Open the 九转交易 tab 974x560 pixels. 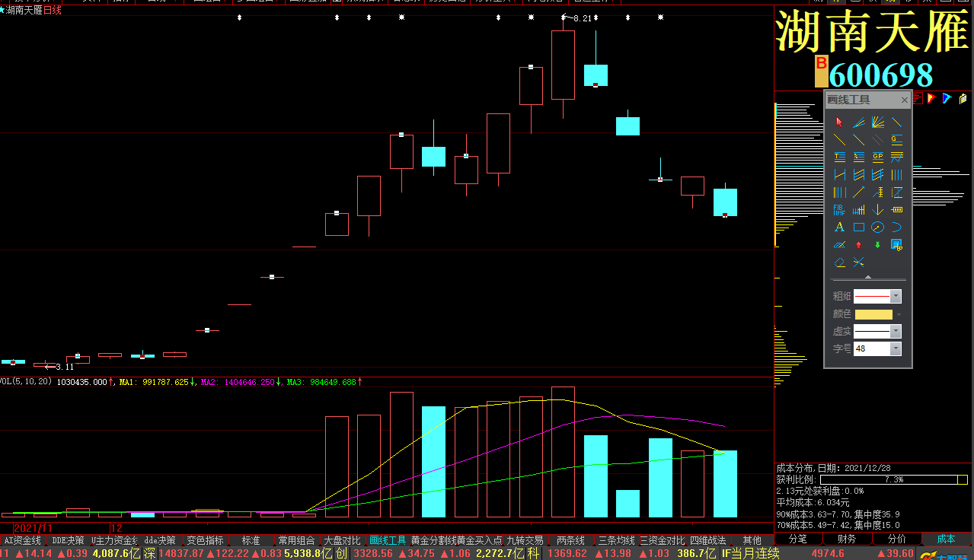click(525, 540)
